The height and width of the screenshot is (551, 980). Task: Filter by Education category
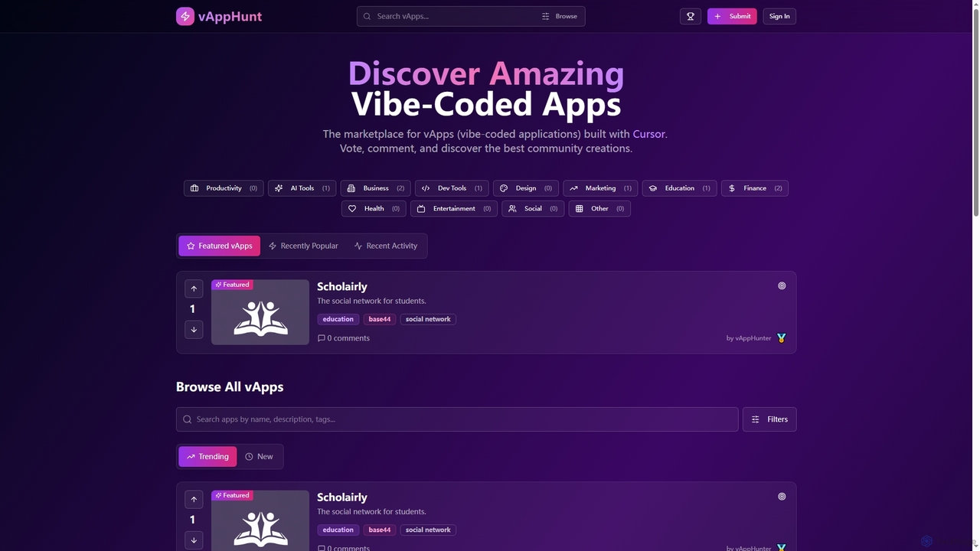click(679, 188)
